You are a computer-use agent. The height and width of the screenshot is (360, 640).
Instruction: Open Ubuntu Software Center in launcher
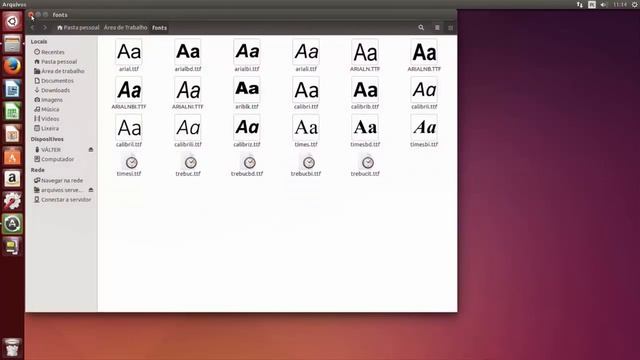click(12, 156)
